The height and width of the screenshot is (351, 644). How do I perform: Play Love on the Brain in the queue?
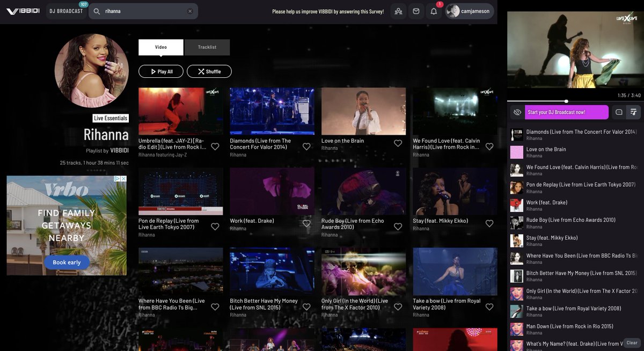pyautogui.click(x=575, y=152)
